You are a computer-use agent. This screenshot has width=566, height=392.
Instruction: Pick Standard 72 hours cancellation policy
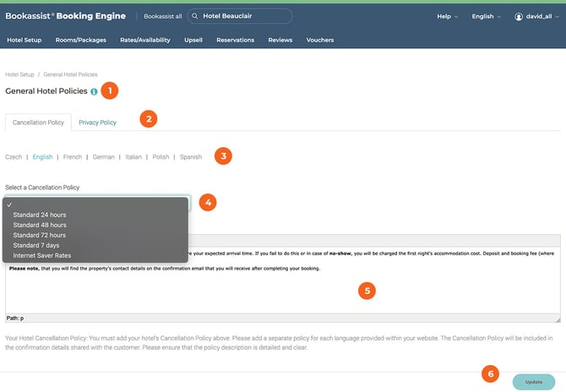40,235
